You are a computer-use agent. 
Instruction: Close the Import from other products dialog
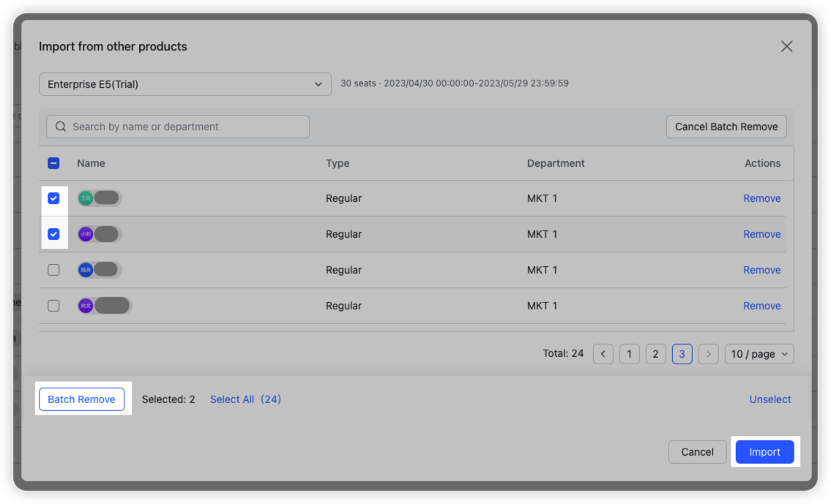tap(786, 46)
